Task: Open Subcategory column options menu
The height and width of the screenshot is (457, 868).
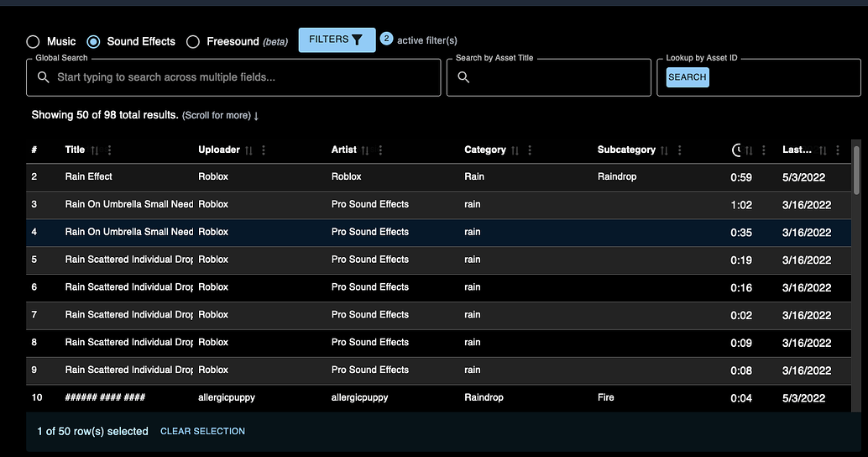Action: 680,150
